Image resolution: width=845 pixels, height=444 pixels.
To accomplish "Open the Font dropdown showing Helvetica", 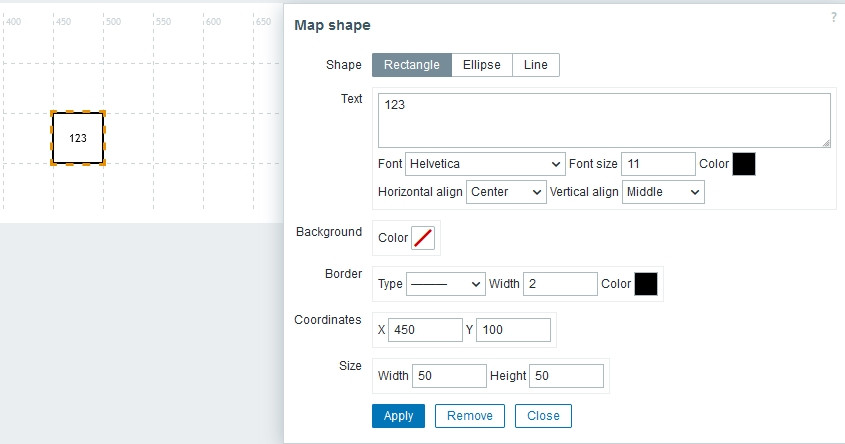I will (x=486, y=164).
